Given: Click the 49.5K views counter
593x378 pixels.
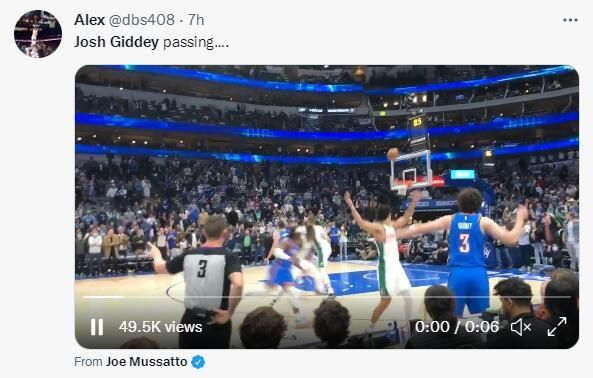Looking at the screenshot, I should pos(161,327).
